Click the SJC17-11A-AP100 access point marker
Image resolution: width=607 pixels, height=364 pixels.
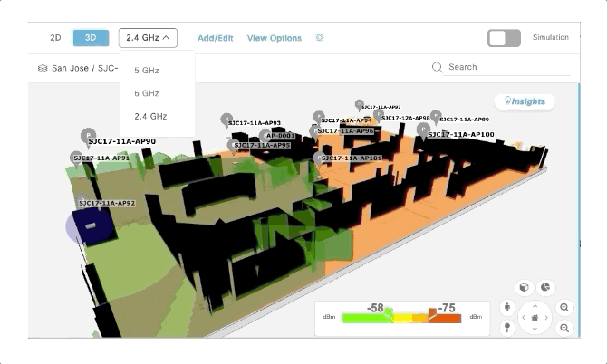(x=423, y=129)
